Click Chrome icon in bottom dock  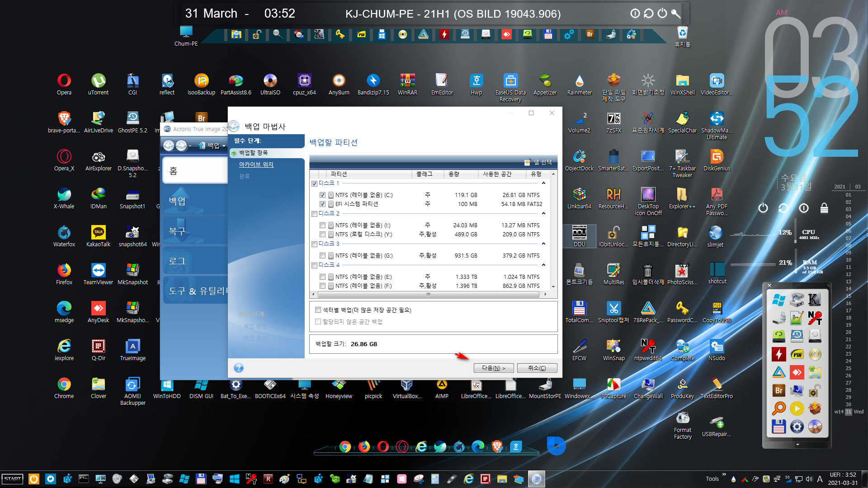345,447
